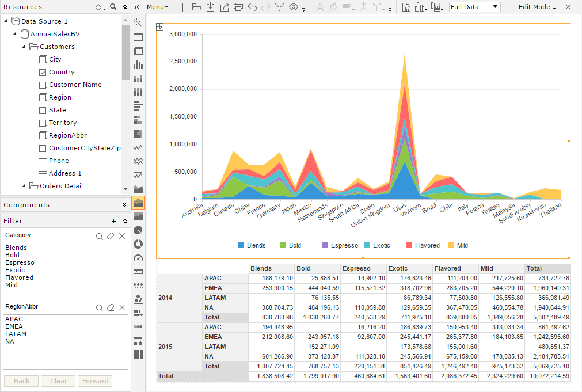Click the Clear filter button
Image resolution: width=582 pixels, height=392 pixels.
[58, 381]
